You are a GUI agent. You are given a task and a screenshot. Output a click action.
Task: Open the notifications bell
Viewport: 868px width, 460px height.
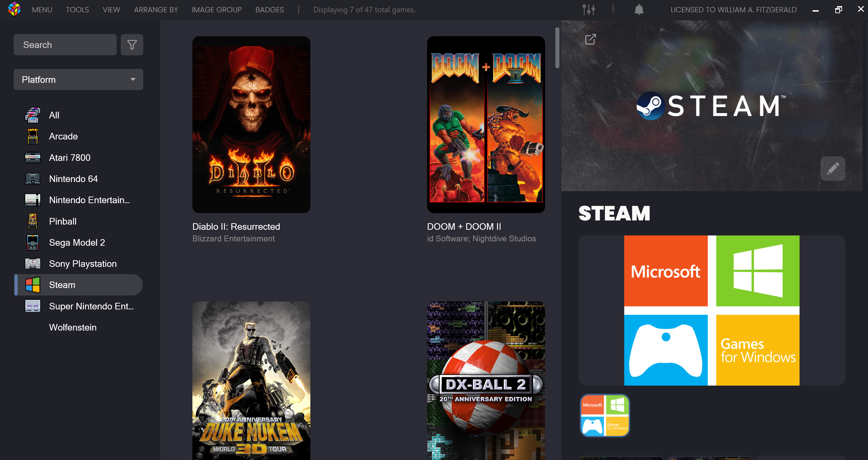click(x=639, y=10)
